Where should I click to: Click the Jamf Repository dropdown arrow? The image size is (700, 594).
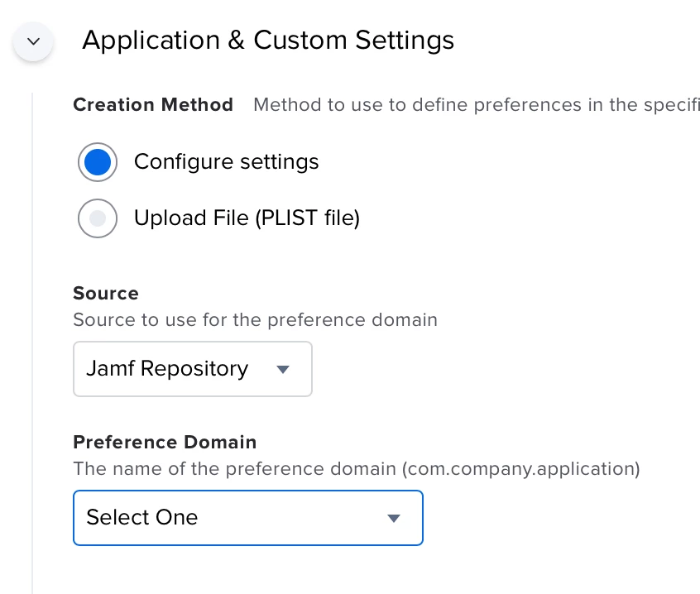tap(283, 370)
